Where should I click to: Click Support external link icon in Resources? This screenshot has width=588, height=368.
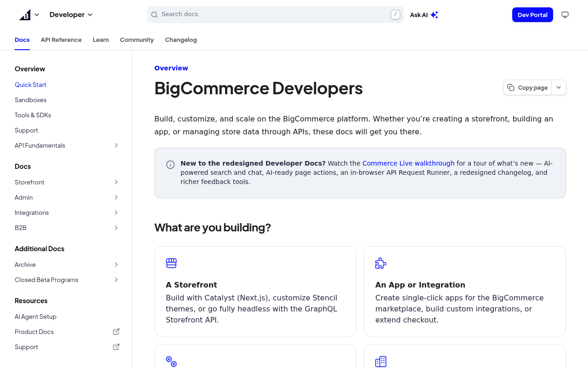[116, 347]
